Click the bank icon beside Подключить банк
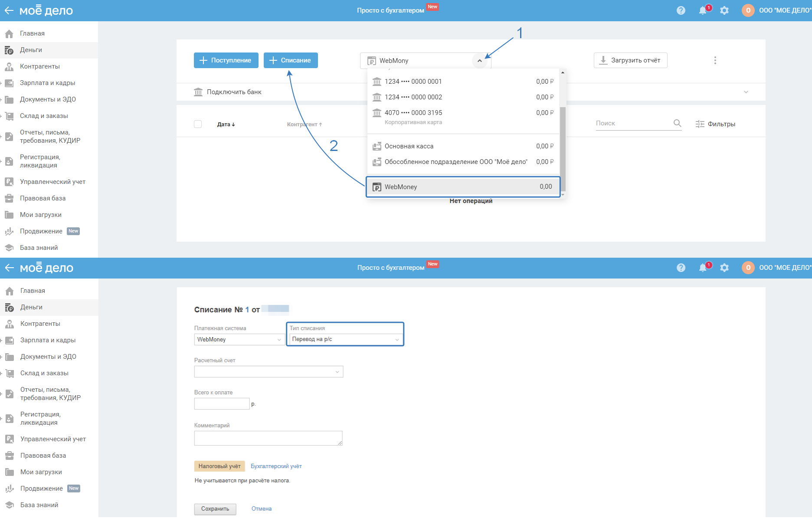This screenshot has height=518, width=812. click(198, 92)
